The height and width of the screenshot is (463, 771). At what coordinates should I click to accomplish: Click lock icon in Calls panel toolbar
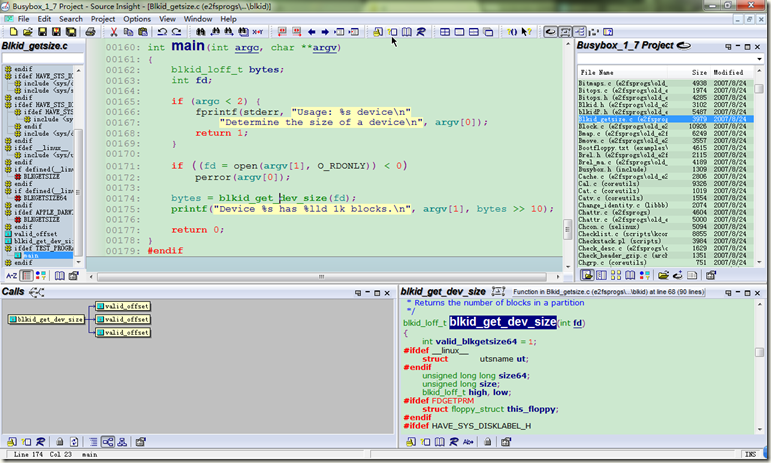[x=59, y=441]
